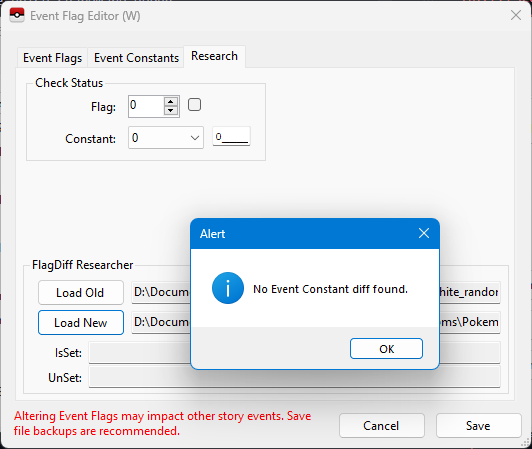Click OK in the Alert dialog

pos(386,349)
